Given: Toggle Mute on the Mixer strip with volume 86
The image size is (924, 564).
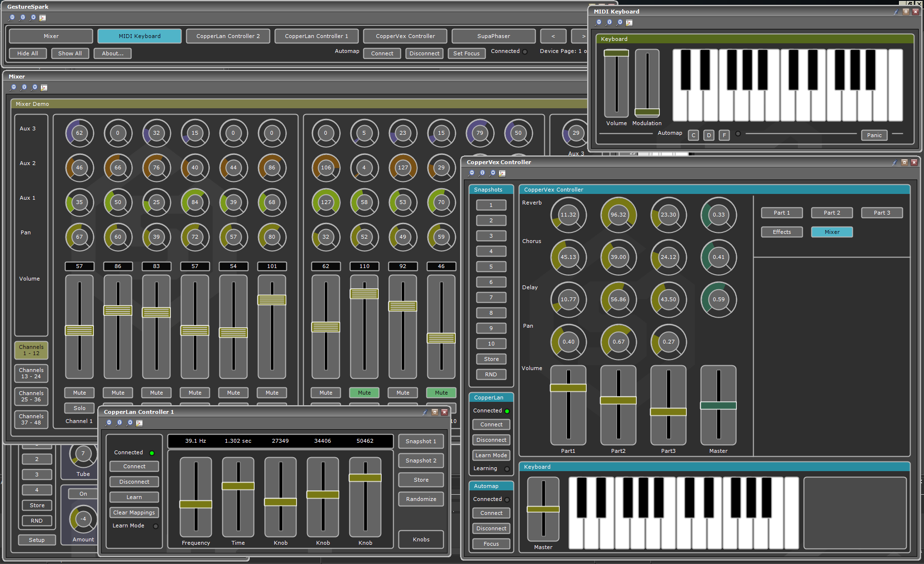Looking at the screenshot, I should click(x=118, y=393).
